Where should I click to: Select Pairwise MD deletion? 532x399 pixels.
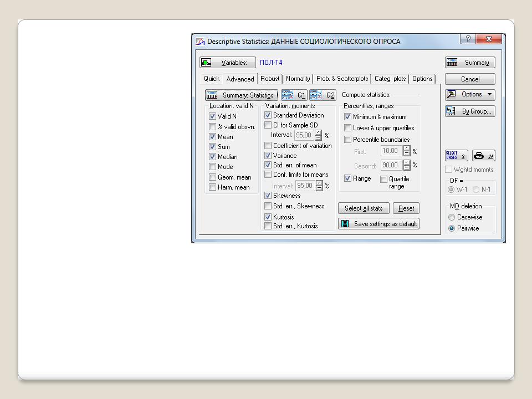click(452, 228)
